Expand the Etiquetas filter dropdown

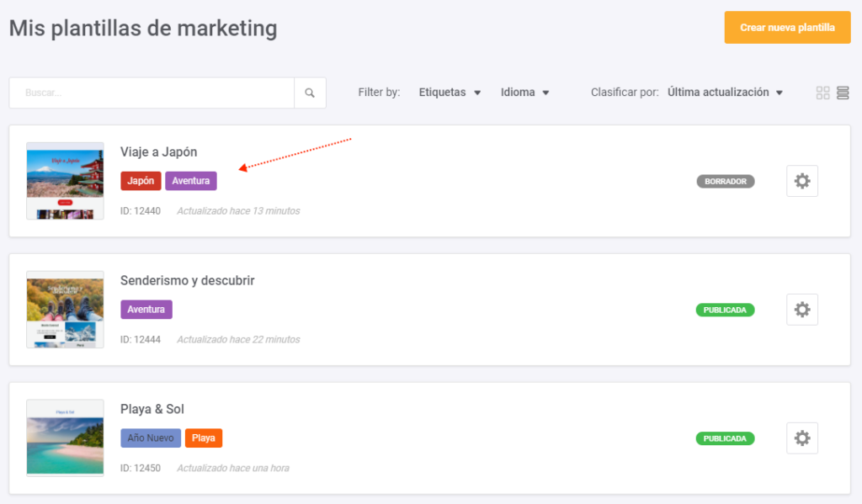click(450, 93)
